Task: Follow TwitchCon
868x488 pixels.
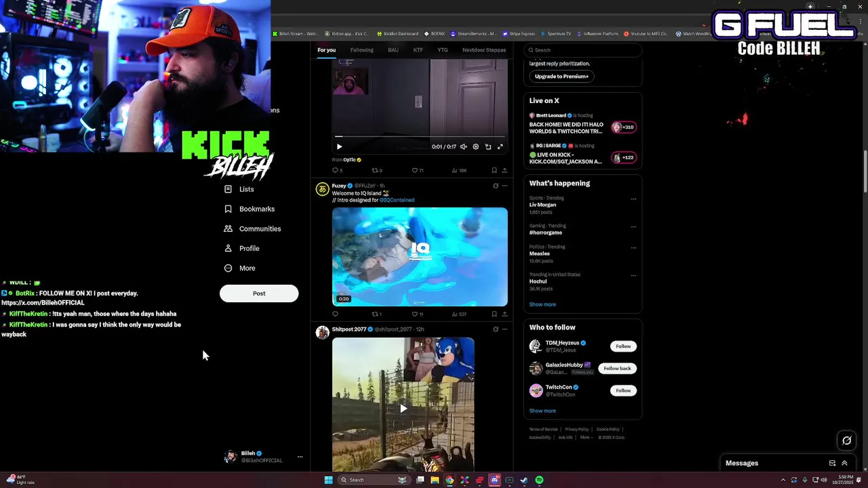Action: (623, 390)
